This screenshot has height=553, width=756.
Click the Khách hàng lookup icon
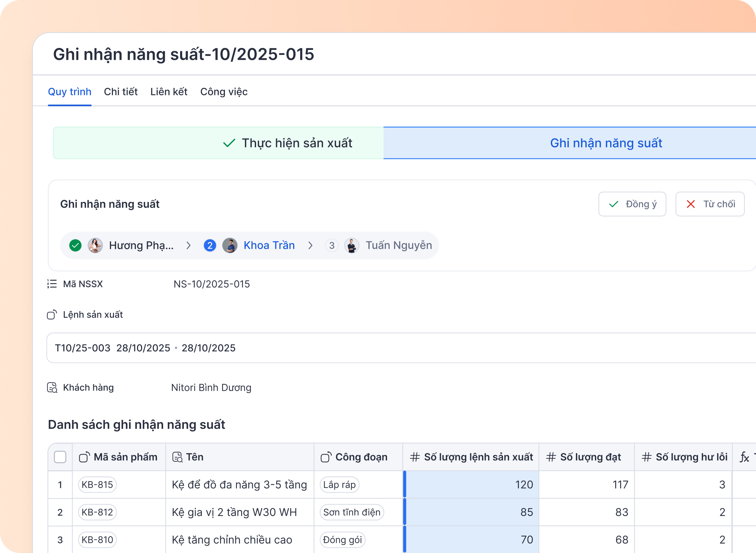(x=52, y=388)
